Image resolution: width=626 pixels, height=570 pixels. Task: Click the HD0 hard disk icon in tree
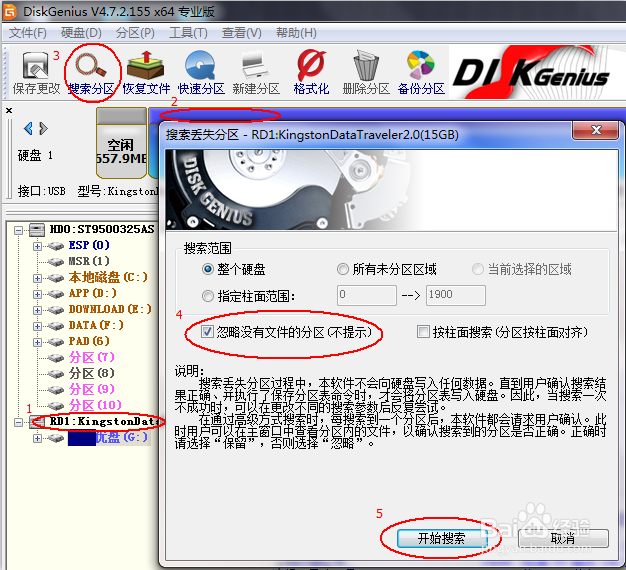pyautogui.click(x=37, y=230)
